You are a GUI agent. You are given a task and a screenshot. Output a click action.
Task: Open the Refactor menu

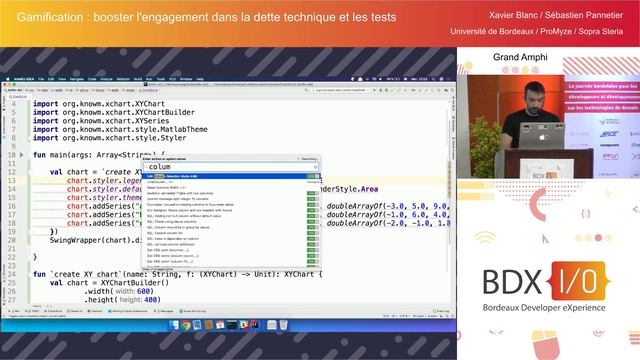pyautogui.click(x=123, y=79)
